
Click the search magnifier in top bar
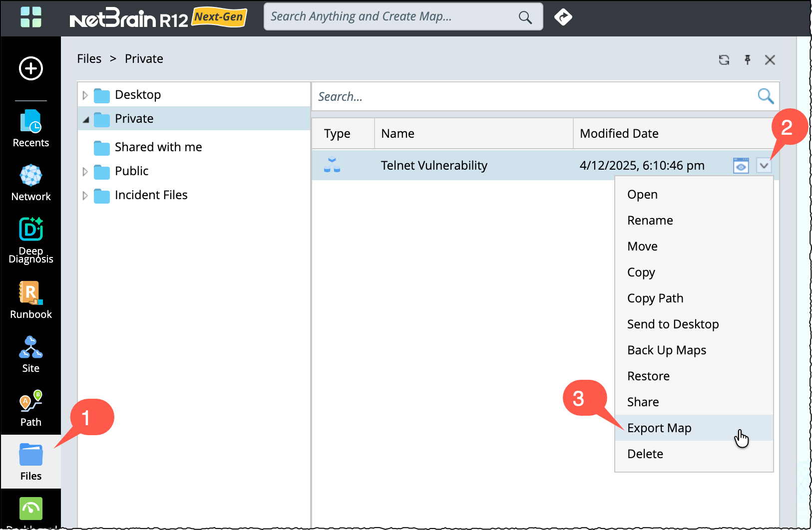[525, 17]
